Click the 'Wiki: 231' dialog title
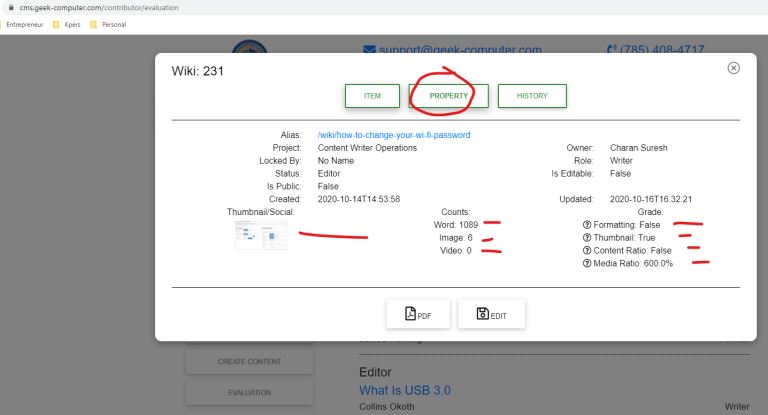768x415 pixels. tap(197, 71)
